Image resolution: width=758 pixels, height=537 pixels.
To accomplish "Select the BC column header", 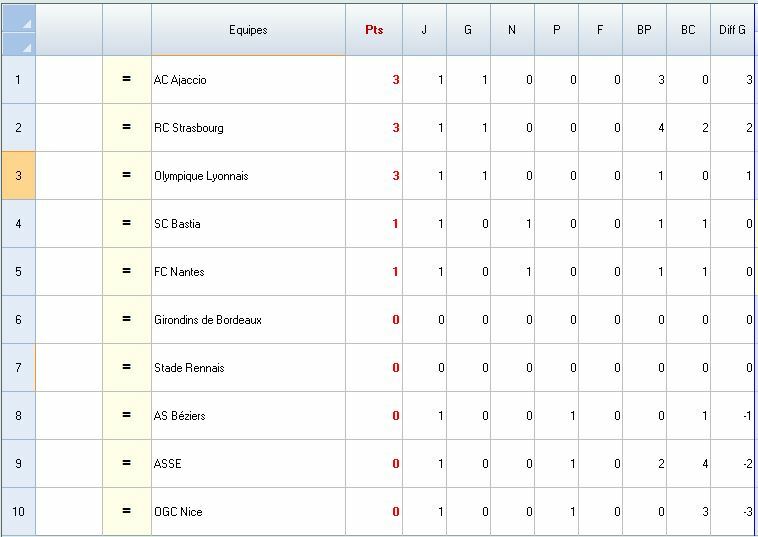I will (x=688, y=30).
